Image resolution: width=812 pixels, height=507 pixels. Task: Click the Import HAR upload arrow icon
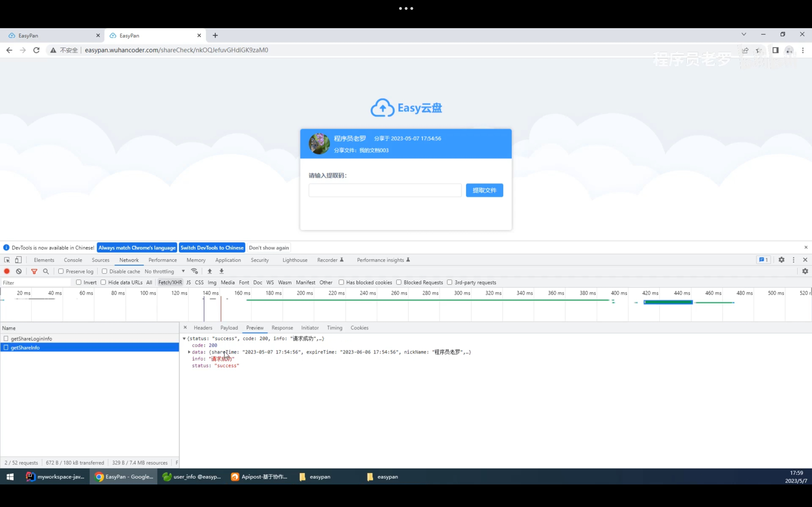tap(210, 271)
